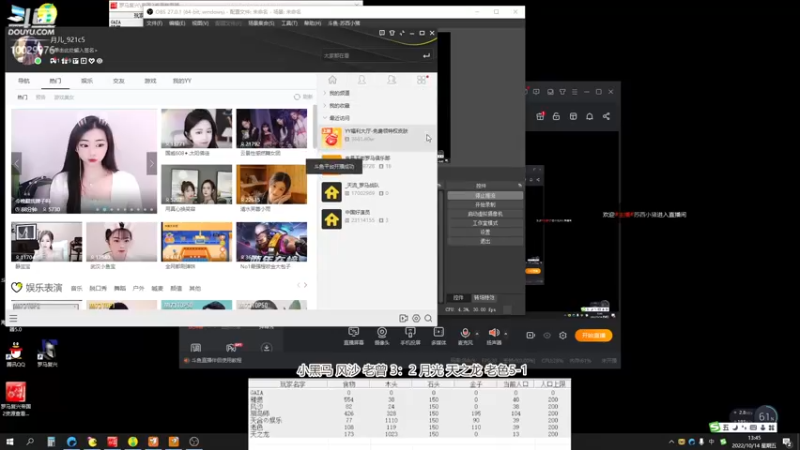Open 腾讯QQ desktop icon
Screen dimensions: 800x450
pyautogui.click(x=16, y=354)
